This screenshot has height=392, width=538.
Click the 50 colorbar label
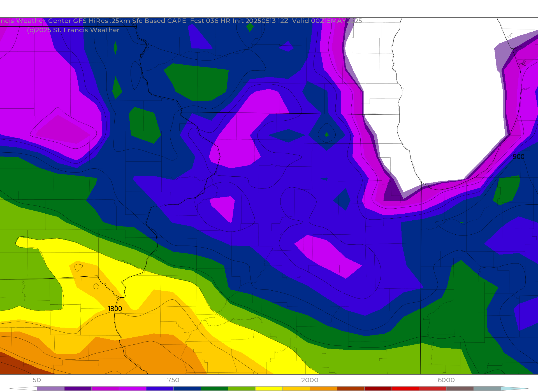coord(37,380)
